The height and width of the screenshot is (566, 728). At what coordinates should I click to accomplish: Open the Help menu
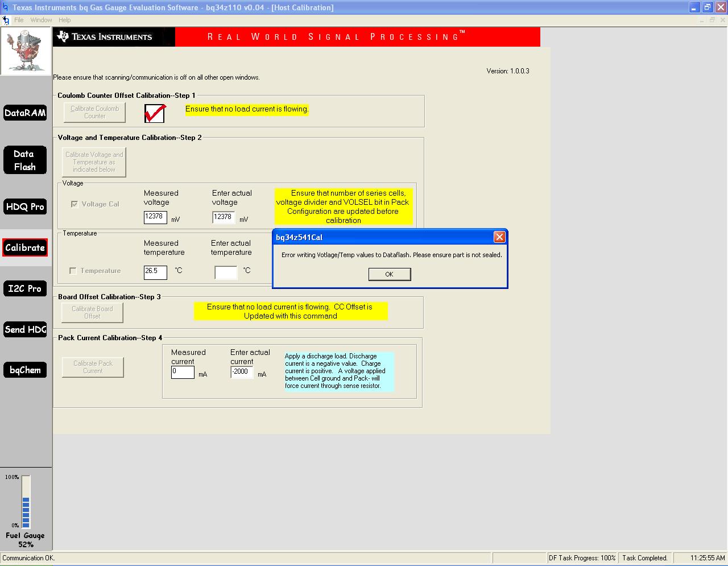click(x=65, y=20)
